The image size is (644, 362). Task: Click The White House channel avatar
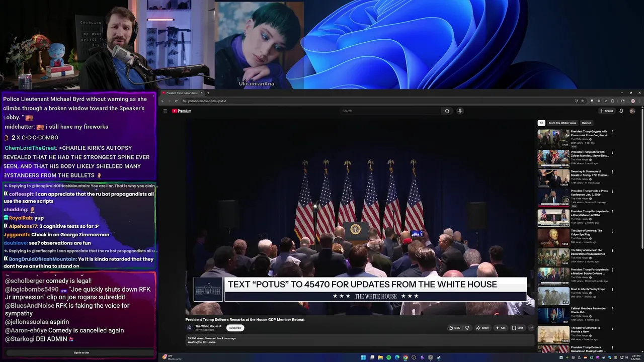click(190, 328)
